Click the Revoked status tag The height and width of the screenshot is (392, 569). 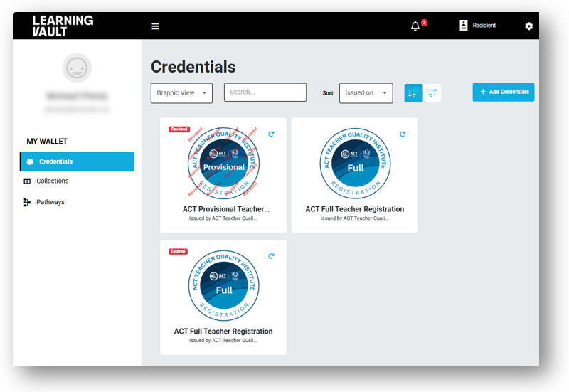pos(179,129)
